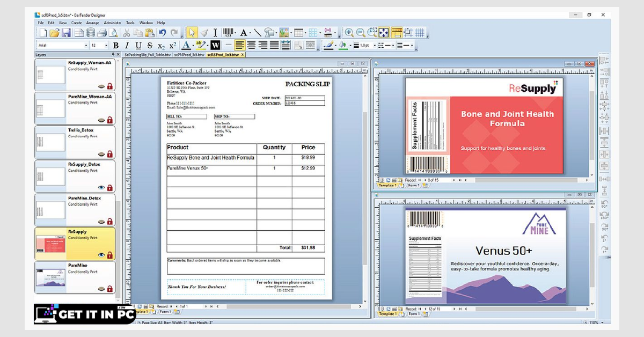Screen dimensions: 644x337
Task: Toggle superscript x² formatting
Action: tap(173, 46)
